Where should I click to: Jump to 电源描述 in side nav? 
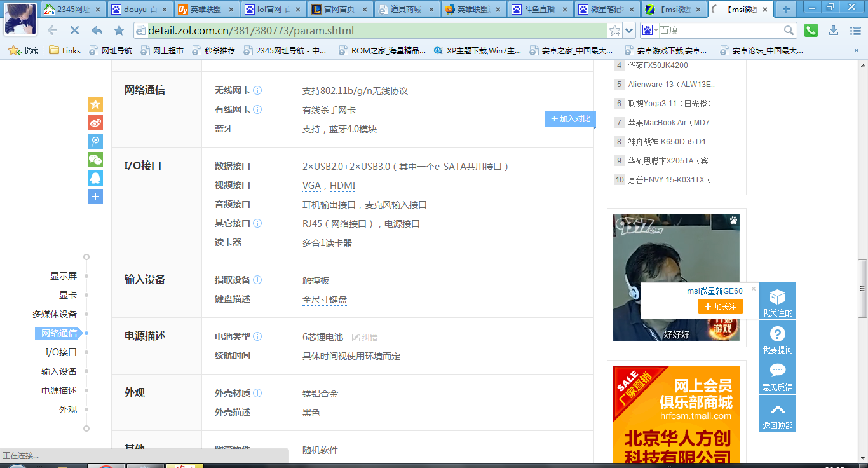pyautogui.click(x=59, y=390)
